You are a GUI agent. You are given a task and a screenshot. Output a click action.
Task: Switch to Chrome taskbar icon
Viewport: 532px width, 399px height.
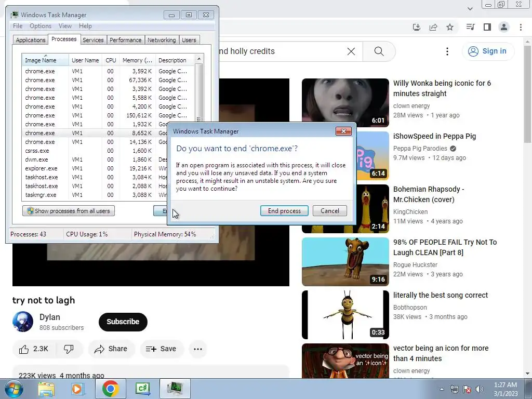110,389
